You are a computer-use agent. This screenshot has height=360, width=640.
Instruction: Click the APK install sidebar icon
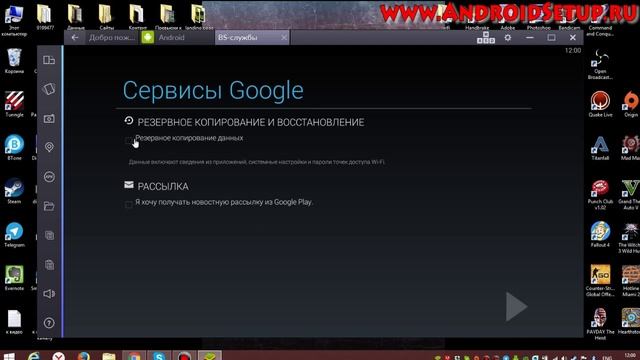[49, 177]
